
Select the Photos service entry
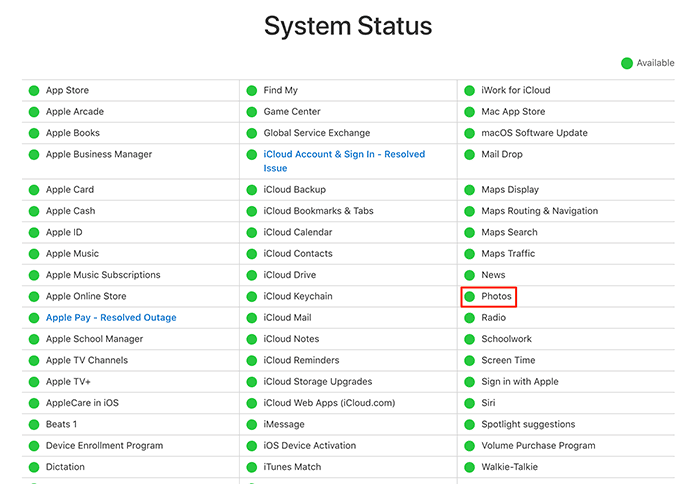click(x=496, y=296)
